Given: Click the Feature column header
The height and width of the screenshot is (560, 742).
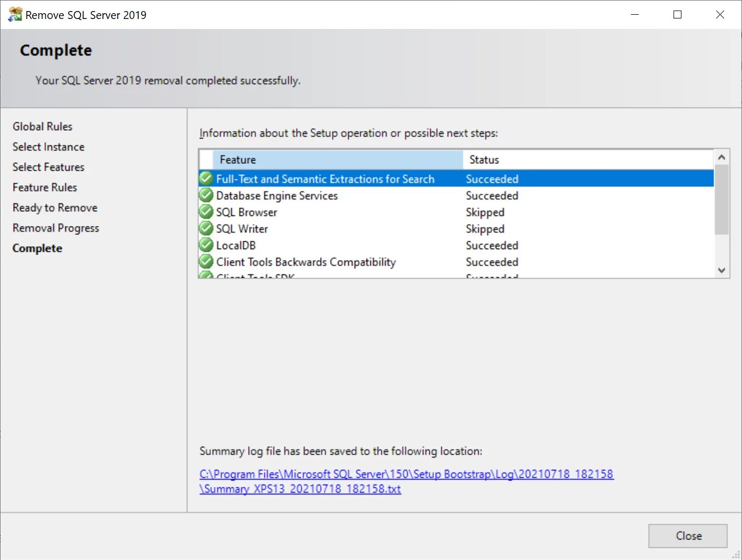Looking at the screenshot, I should pyautogui.click(x=338, y=160).
